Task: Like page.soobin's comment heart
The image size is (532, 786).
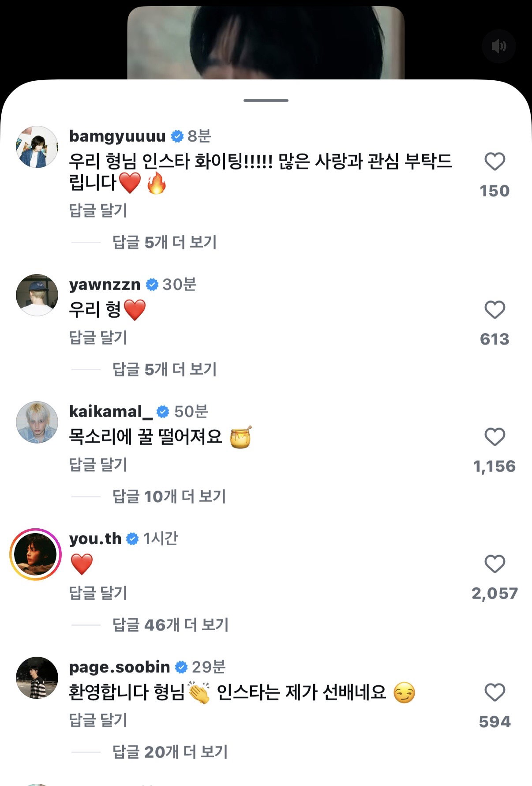Action: pos(495,692)
